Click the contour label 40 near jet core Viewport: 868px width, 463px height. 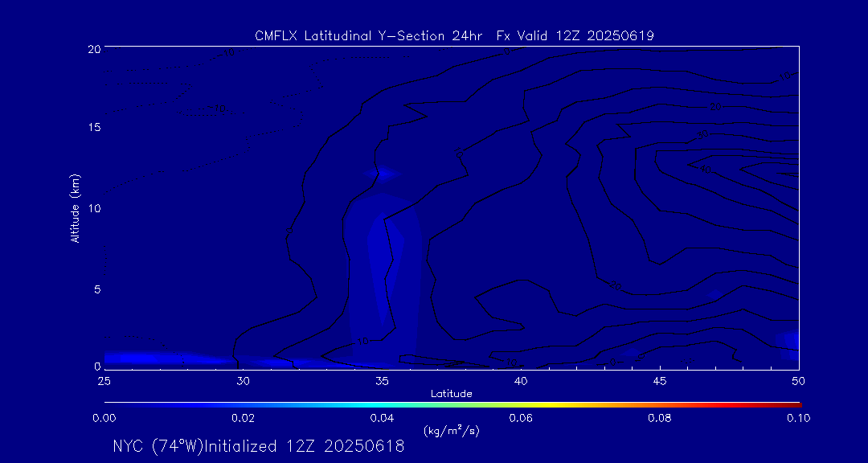coord(705,170)
